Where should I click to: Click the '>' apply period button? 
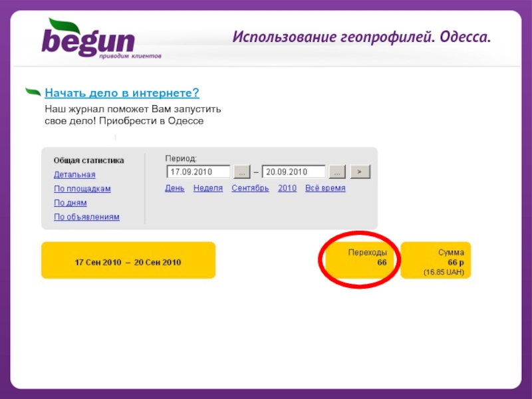(360, 172)
